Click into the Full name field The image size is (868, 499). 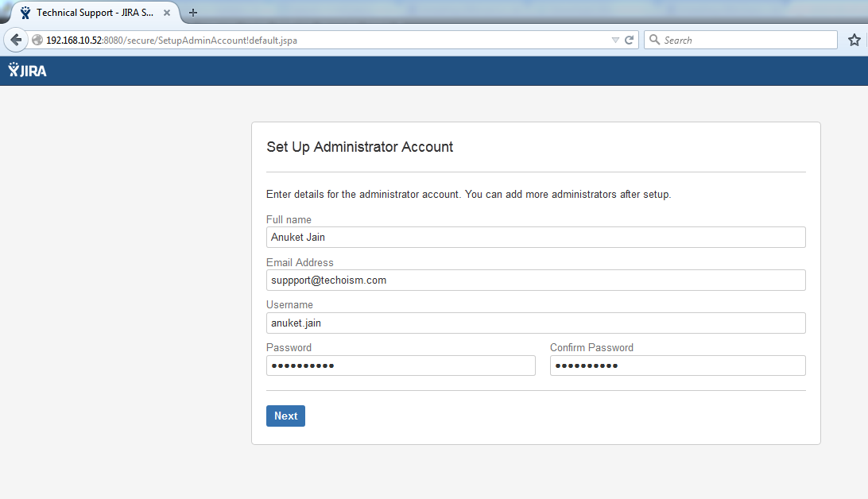(x=536, y=237)
